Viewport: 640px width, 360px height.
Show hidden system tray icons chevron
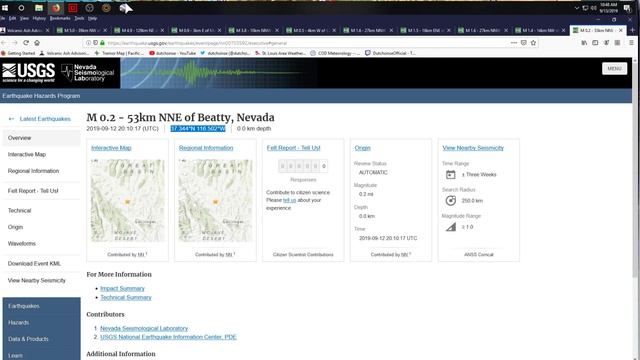[577, 8]
